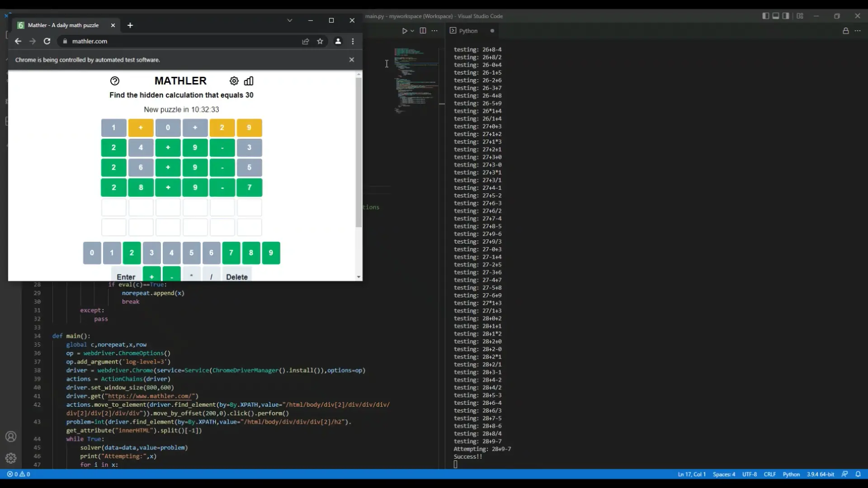Open Chrome three-dot menu
Image resolution: width=868 pixels, height=488 pixels.
click(x=353, y=41)
